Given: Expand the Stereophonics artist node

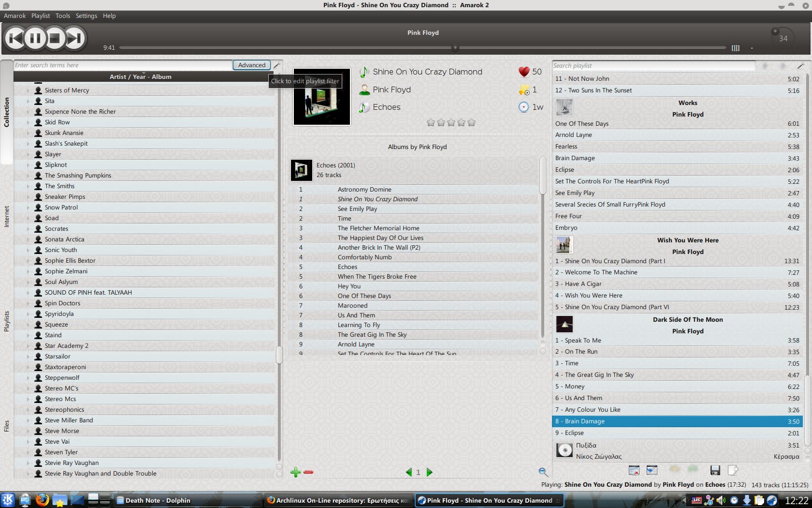Looking at the screenshot, I should [x=28, y=410].
